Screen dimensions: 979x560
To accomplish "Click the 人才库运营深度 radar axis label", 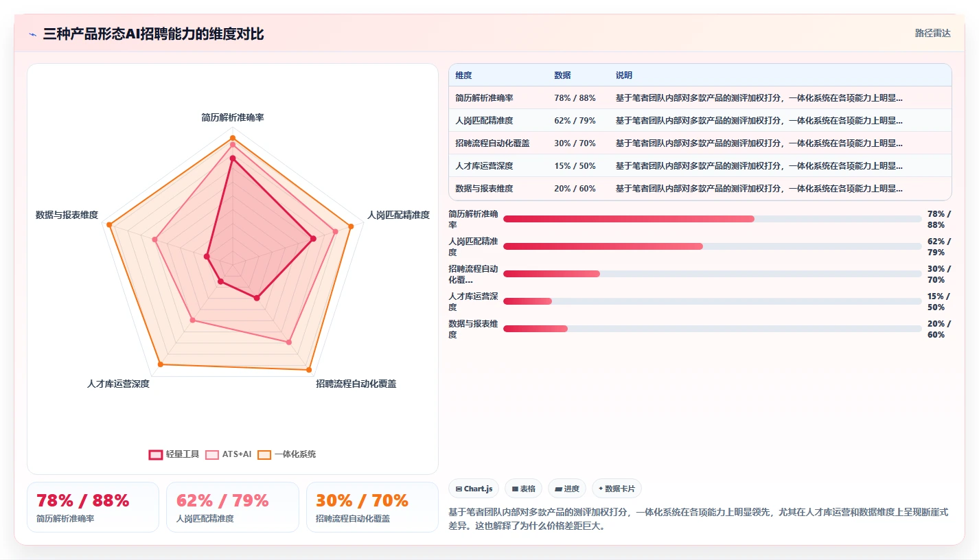I will 118,384.
